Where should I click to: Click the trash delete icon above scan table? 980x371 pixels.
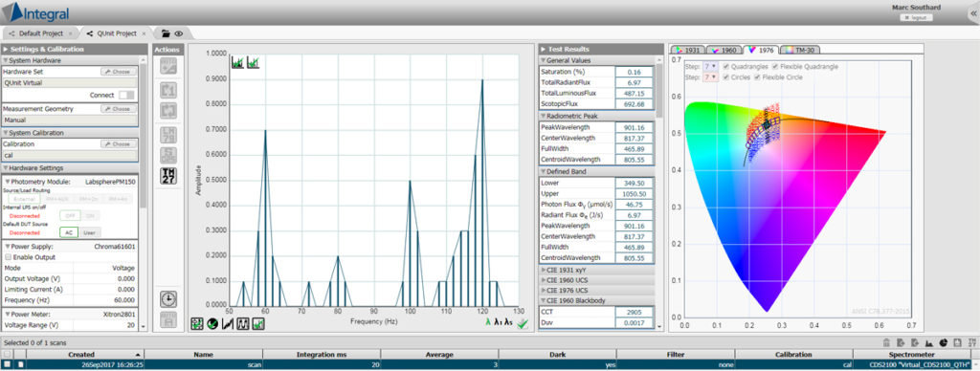pyautogui.click(x=886, y=342)
